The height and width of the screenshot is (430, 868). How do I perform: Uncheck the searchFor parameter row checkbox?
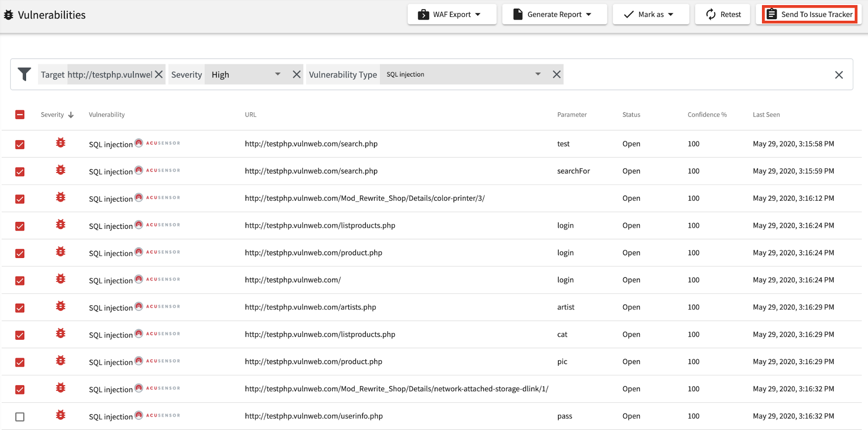click(x=20, y=172)
